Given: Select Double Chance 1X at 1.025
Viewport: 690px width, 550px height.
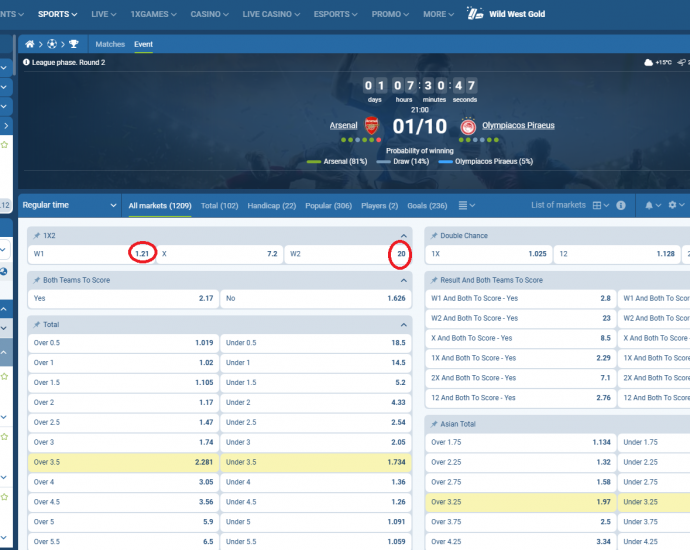Looking at the screenshot, I should point(488,254).
